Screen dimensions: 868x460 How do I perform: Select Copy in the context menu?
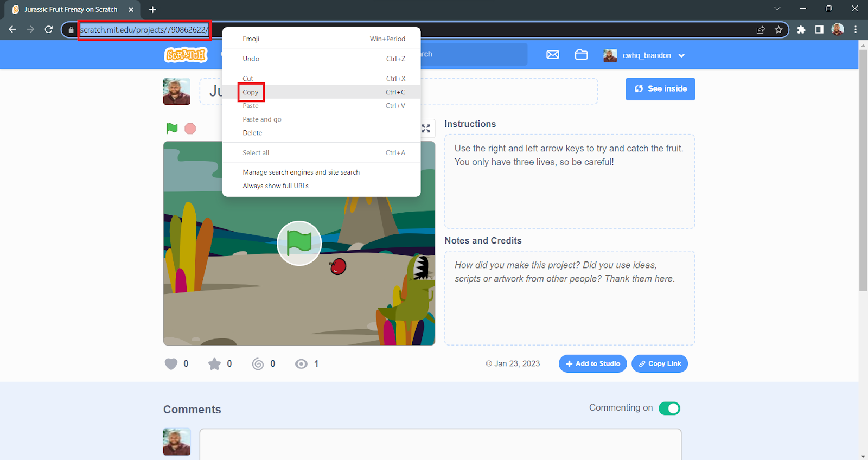pos(322,92)
